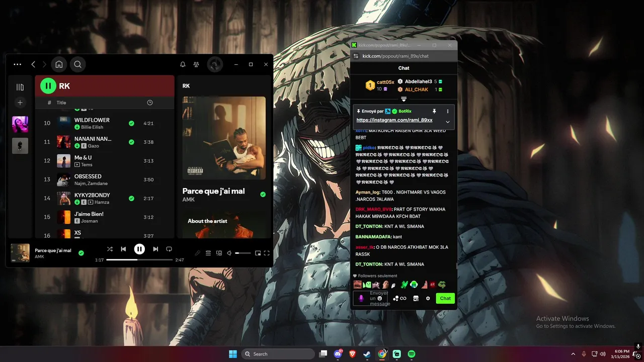644x362 pixels.
Task: Toggle shuffle in Spotify player
Action: tap(110, 249)
